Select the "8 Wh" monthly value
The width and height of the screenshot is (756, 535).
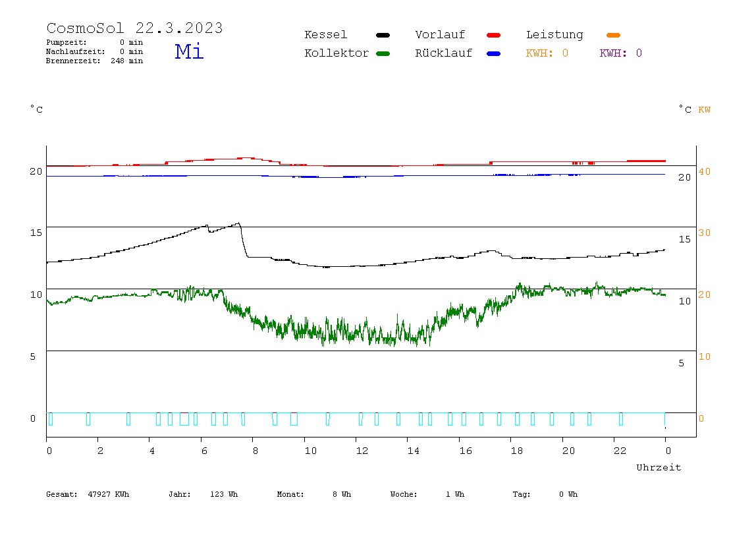pyautogui.click(x=341, y=494)
